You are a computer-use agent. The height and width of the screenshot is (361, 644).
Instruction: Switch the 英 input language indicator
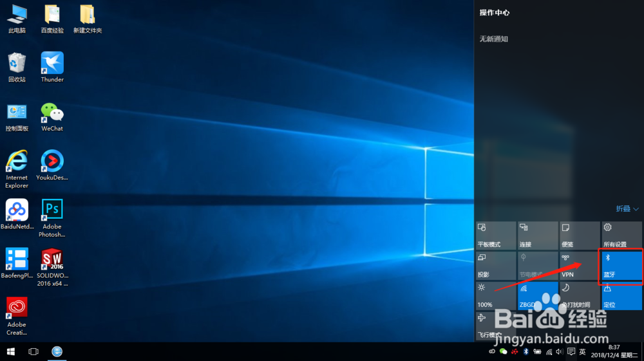582,351
